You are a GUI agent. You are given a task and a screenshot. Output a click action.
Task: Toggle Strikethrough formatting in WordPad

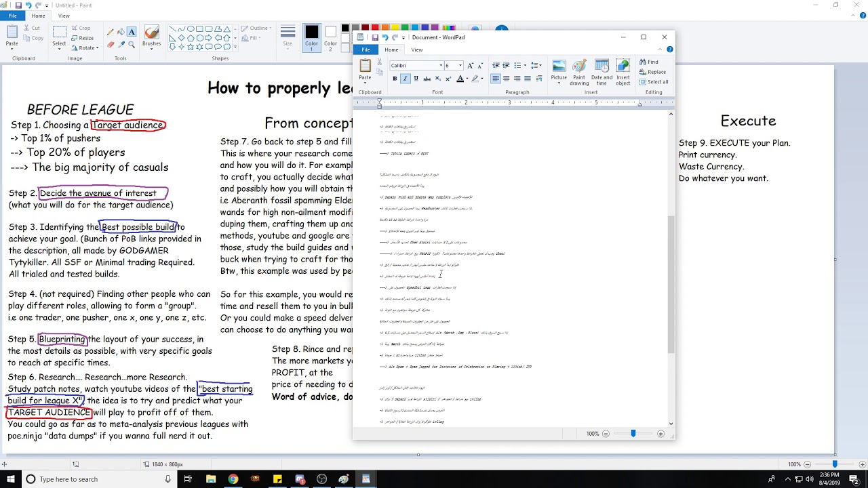tap(427, 79)
